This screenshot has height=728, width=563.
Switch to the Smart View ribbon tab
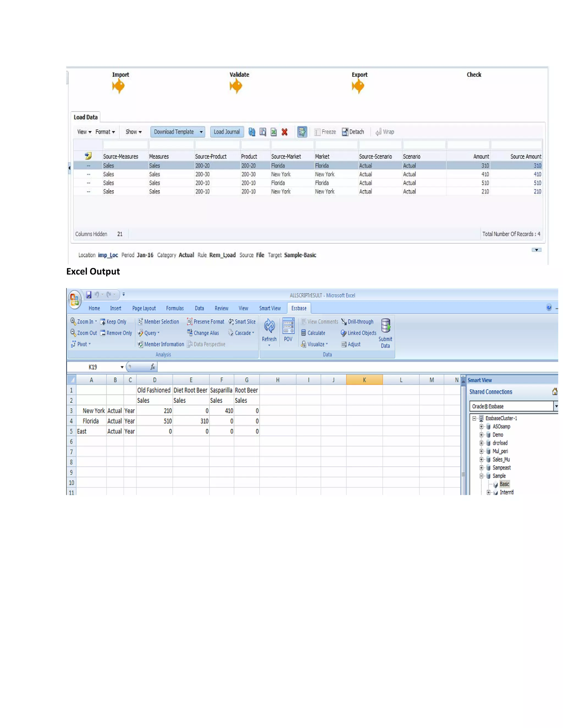pyautogui.click(x=270, y=308)
